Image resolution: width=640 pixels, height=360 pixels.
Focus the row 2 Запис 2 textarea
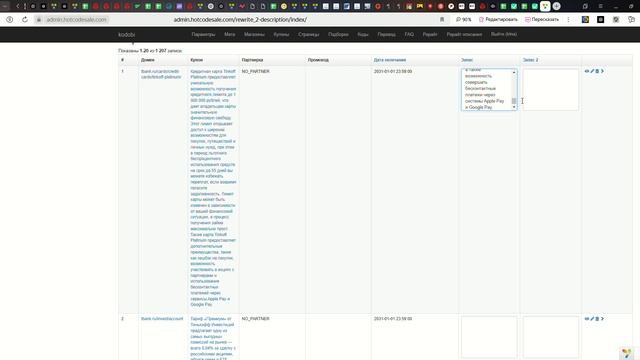click(x=551, y=337)
